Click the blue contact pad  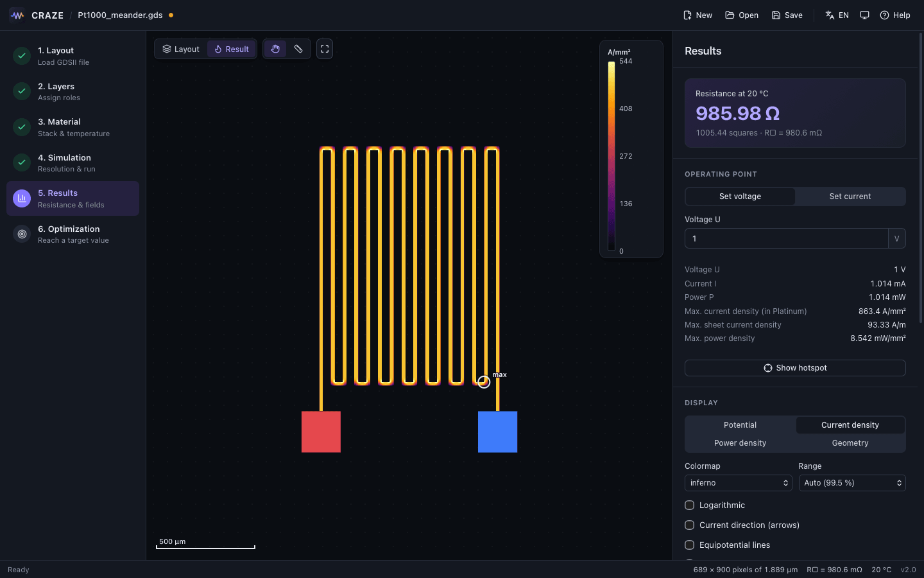(497, 432)
